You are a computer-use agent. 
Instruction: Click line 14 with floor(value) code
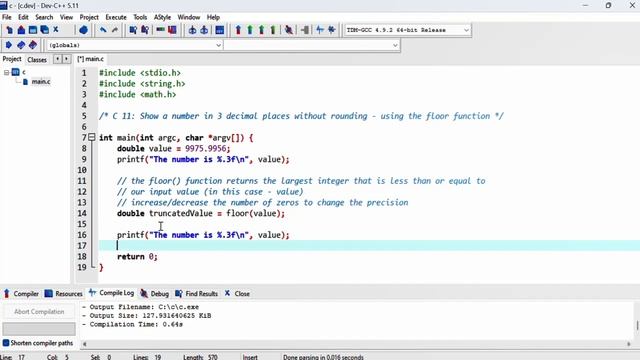pyautogui.click(x=201, y=213)
